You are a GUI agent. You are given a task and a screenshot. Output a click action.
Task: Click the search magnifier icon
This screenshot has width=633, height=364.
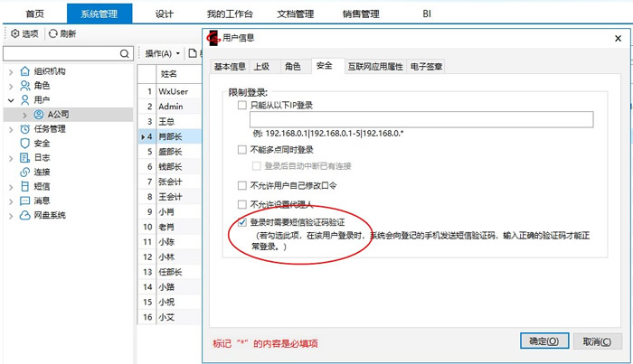tap(126, 54)
